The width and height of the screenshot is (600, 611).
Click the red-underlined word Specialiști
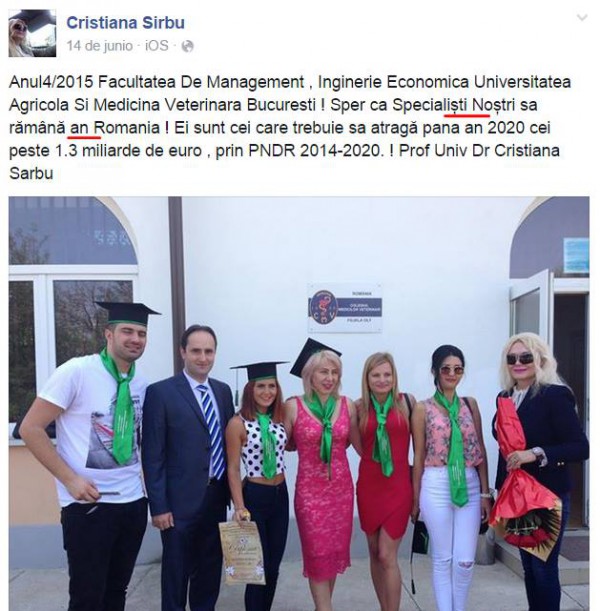430,105
